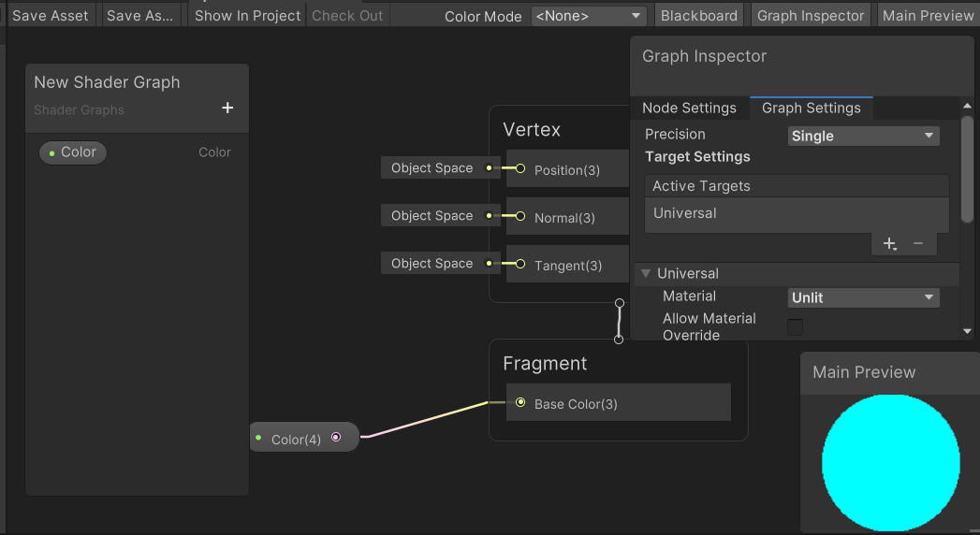
Task: Click the Save Asset button
Action: (x=51, y=15)
